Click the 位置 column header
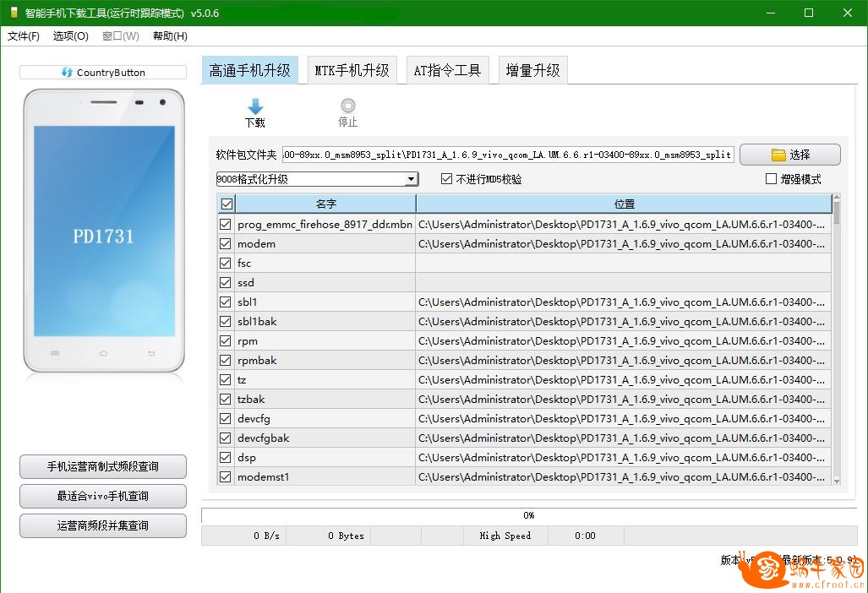 point(624,204)
